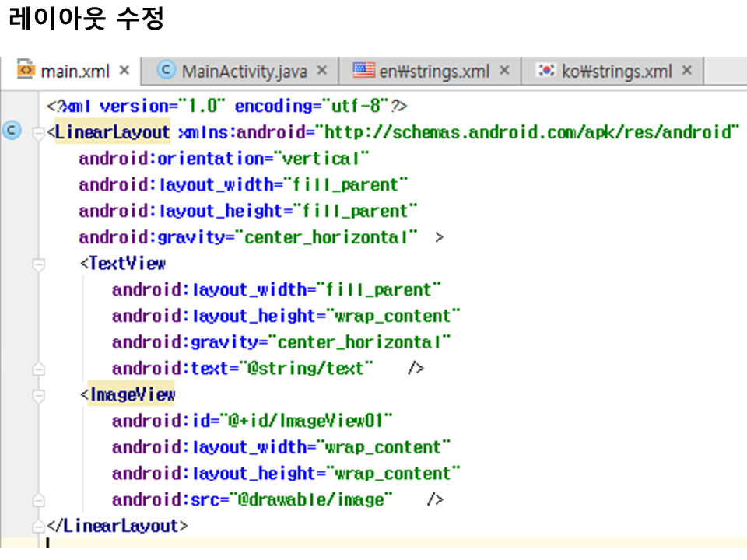Viewport: 747px width, 560px height.
Task: Click the class icon on MainActivity.java tab
Action: [x=166, y=71]
